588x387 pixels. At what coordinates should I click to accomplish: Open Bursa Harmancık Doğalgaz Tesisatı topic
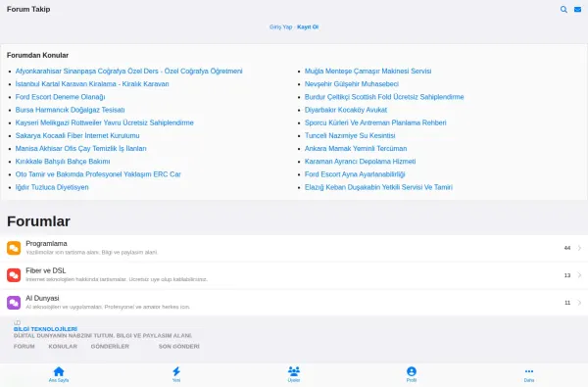(71, 110)
